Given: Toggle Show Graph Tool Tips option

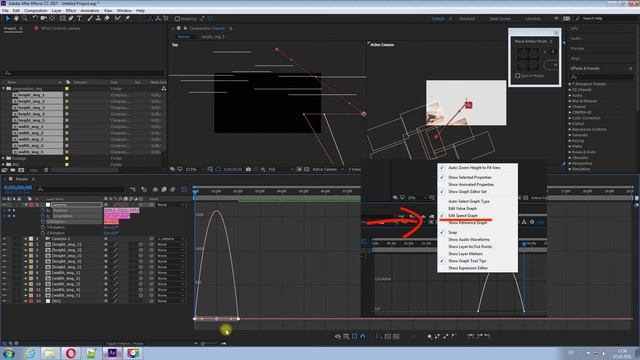Looking at the screenshot, I should 467,261.
